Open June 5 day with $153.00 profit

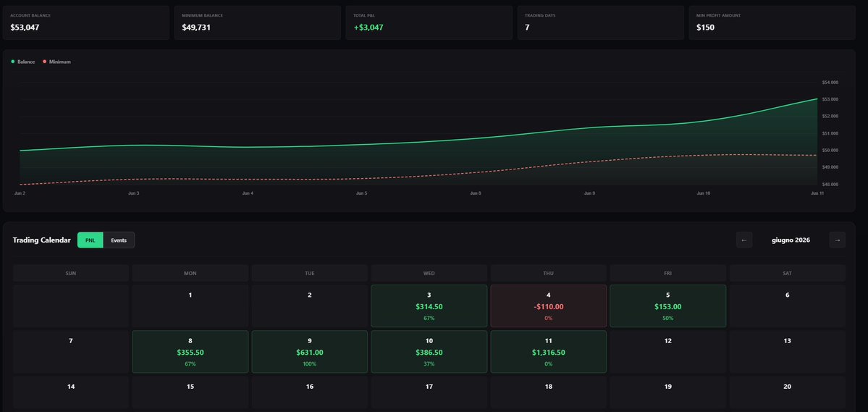(667, 306)
